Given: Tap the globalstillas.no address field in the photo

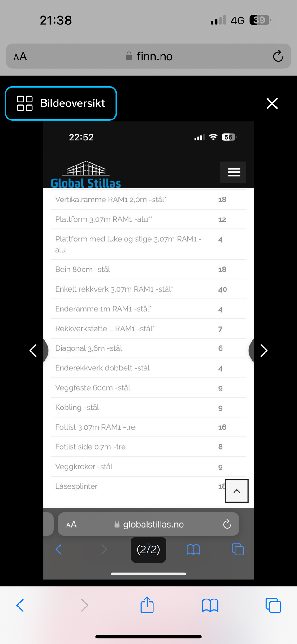Looking at the screenshot, I should [x=148, y=524].
